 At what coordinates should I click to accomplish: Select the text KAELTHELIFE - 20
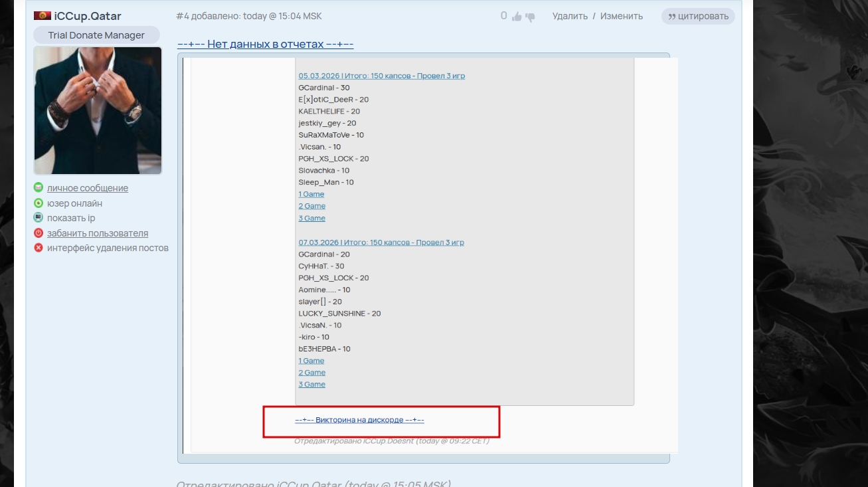point(329,112)
